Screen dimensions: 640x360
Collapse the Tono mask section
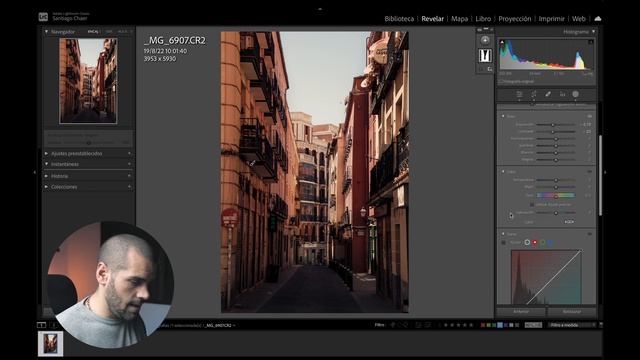503,116
